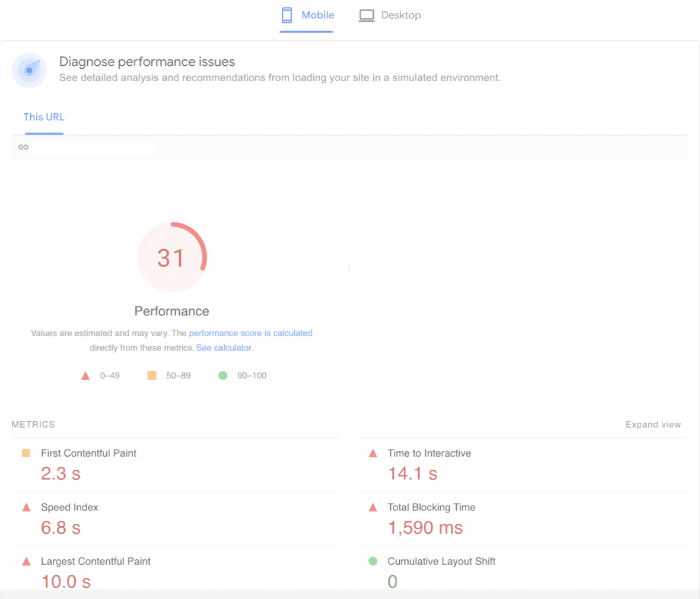Click the red triangle 0–49 legend icon
This screenshot has height=599, width=700.
(x=85, y=376)
